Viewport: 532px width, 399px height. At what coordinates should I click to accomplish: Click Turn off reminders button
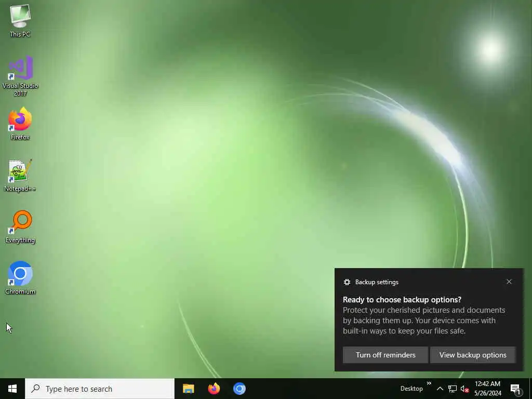click(385, 355)
